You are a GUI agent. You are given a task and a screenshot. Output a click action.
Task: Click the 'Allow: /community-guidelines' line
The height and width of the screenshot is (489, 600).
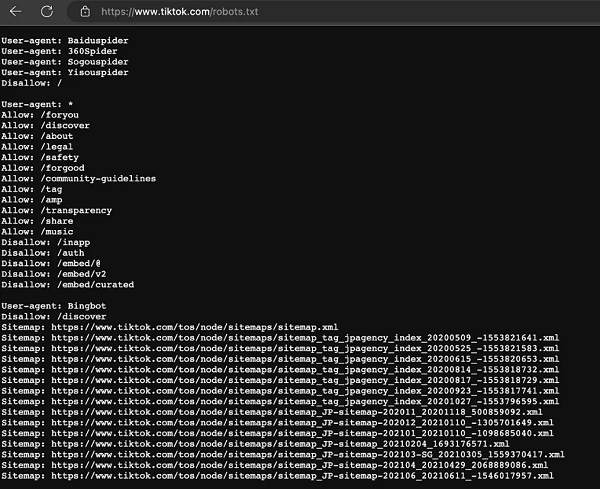(x=78, y=179)
